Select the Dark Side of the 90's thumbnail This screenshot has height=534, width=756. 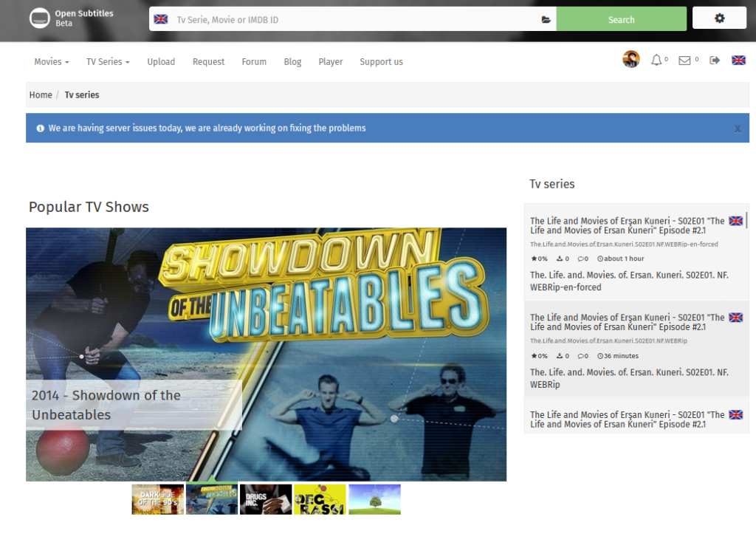click(x=158, y=499)
